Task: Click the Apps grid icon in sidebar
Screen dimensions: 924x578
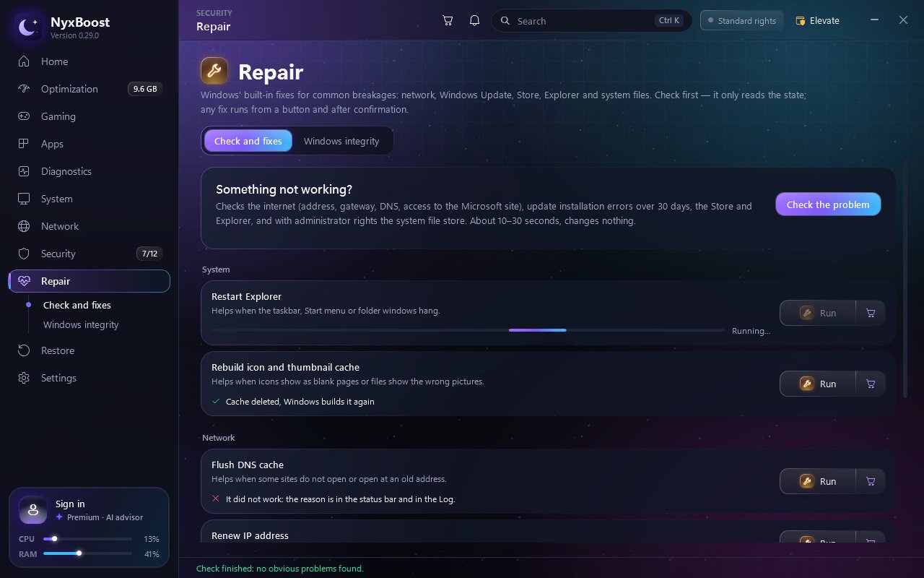Action: tap(24, 144)
